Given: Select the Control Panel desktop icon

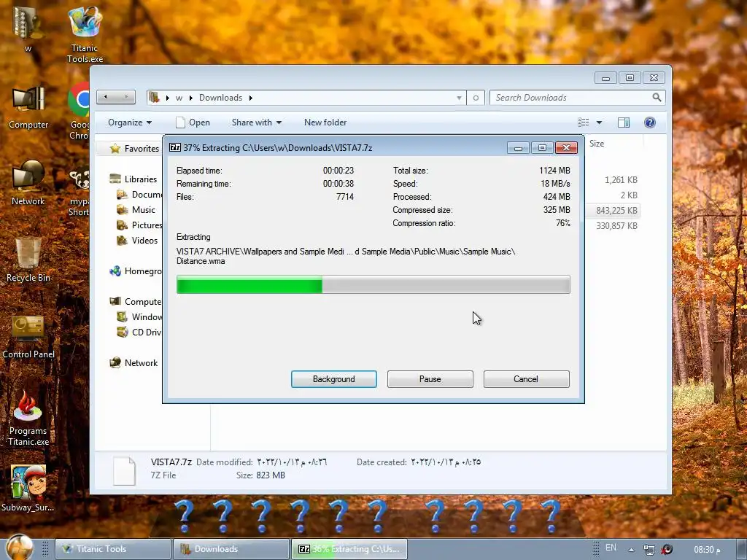Looking at the screenshot, I should 28,336.
